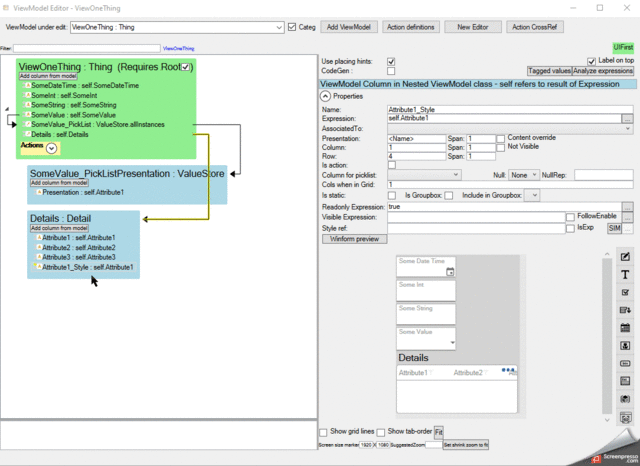The image size is (640, 466).
Task: Expand the Actions section chevron
Action: 51,148
